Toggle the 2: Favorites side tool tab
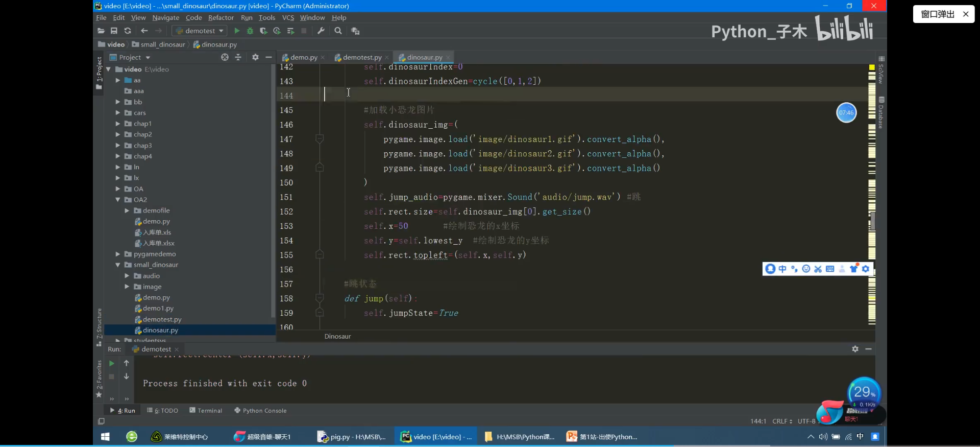980x447 pixels. 99,379
